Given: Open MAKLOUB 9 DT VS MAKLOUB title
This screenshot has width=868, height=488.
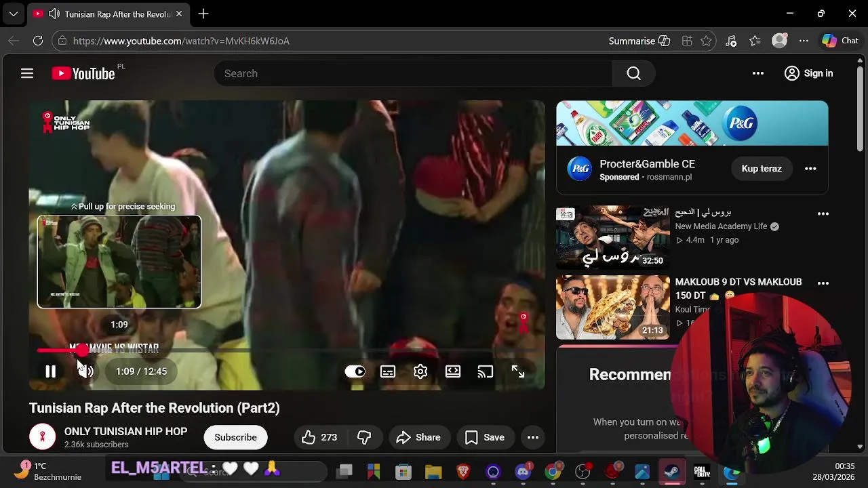Looking at the screenshot, I should point(738,289).
